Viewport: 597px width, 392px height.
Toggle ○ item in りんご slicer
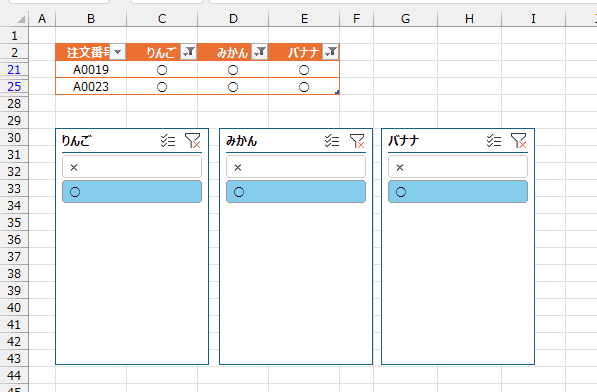132,192
